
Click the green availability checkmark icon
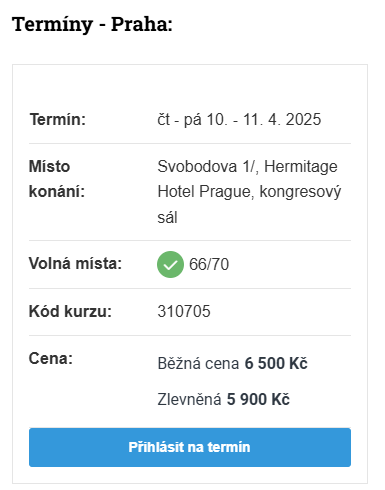170,264
